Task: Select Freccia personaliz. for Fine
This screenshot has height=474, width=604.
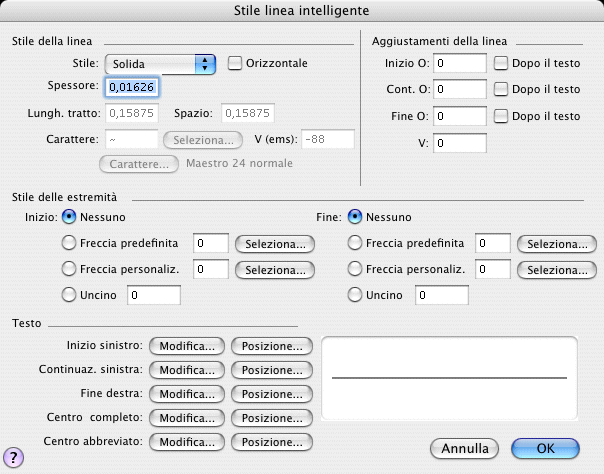Action: click(354, 269)
